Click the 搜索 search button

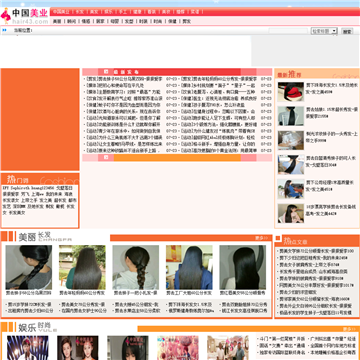click(347, 31)
